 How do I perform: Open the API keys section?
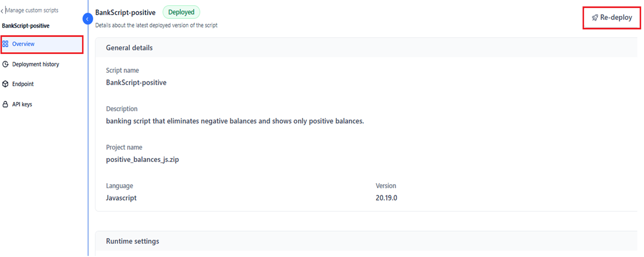click(22, 104)
